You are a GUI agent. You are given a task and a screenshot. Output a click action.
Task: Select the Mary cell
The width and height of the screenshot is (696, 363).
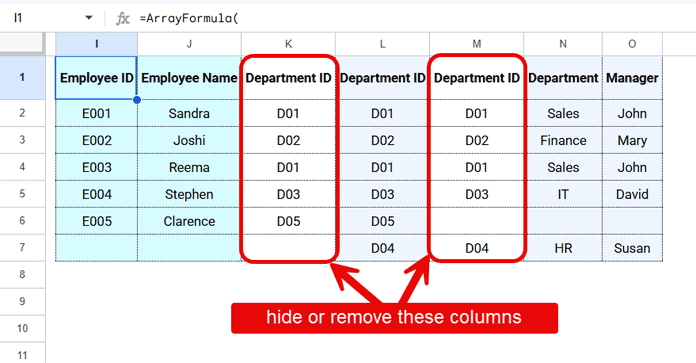pos(632,140)
